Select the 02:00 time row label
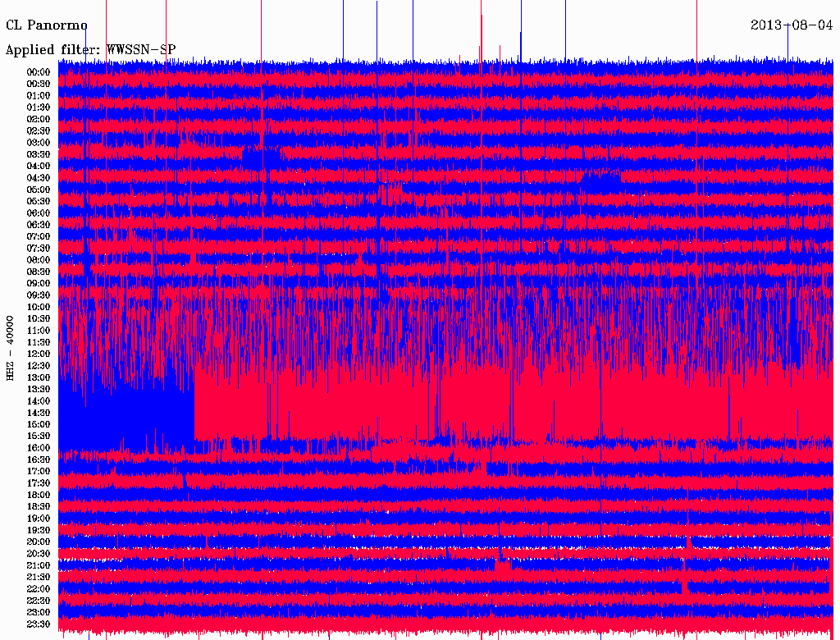Viewport: 840px width, 640px height. pos(39,120)
